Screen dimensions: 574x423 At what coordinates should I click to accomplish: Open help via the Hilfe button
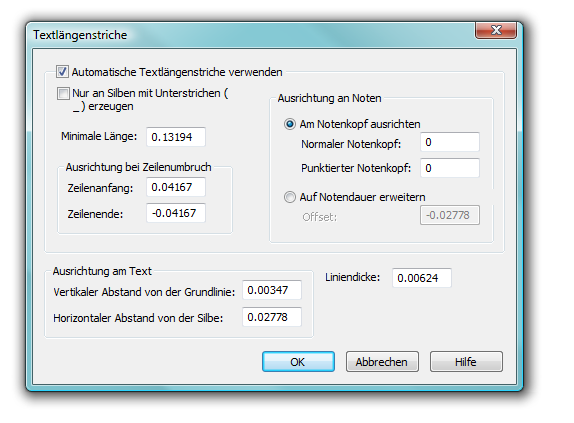(466, 362)
